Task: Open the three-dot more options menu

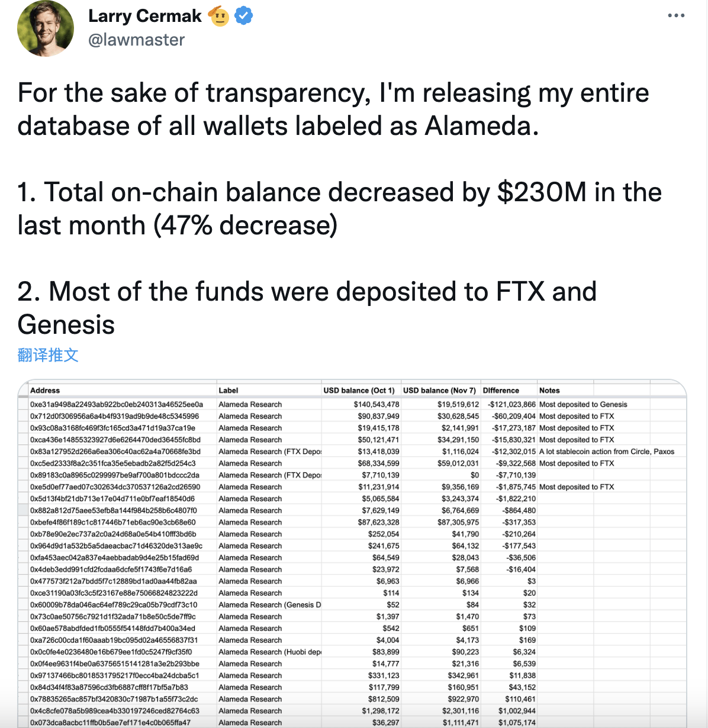Action: coord(675,15)
